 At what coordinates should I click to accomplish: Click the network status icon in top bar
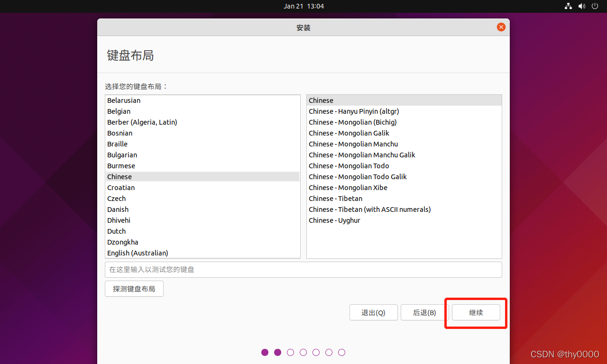[x=568, y=6]
